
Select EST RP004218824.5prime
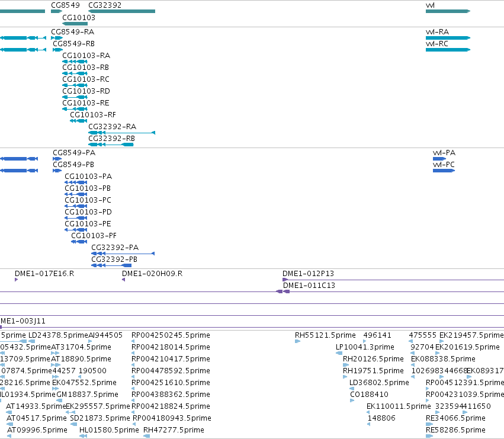[171, 407]
